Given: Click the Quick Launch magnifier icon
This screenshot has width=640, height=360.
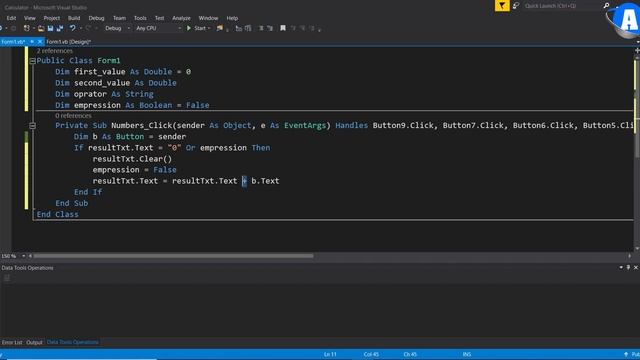Looking at the screenshot, I should click(x=607, y=6).
